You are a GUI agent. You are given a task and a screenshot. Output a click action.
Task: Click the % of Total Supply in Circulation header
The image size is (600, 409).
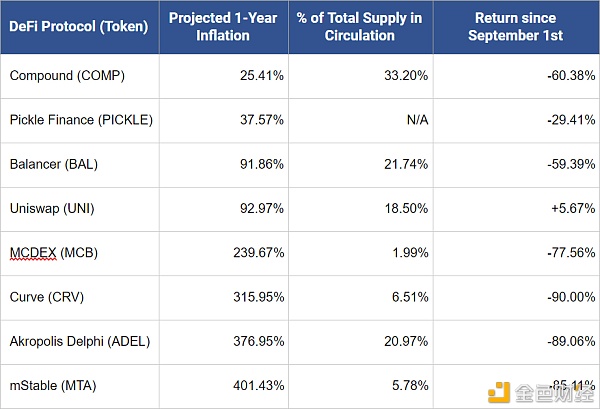click(360, 27)
